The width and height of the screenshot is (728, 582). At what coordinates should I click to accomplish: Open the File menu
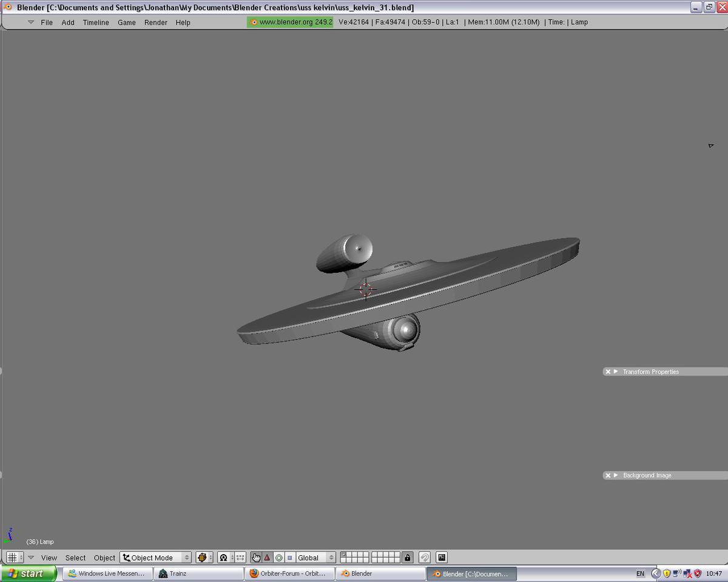point(47,22)
